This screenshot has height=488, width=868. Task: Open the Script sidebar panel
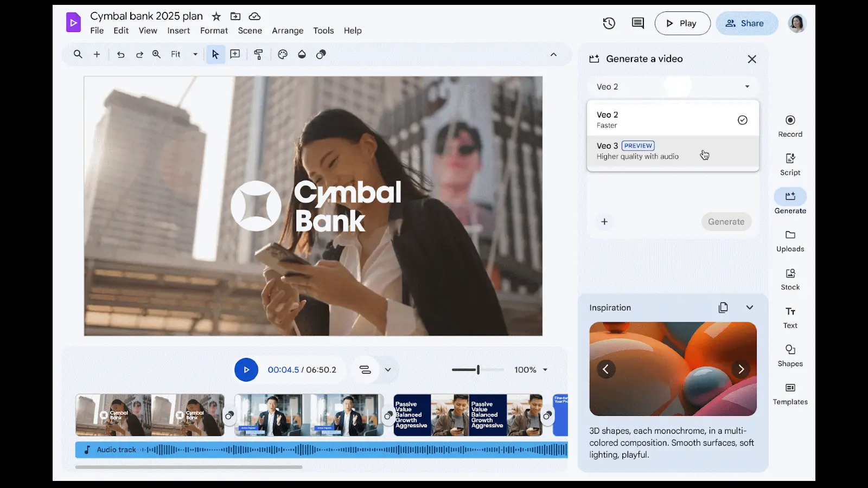point(790,164)
